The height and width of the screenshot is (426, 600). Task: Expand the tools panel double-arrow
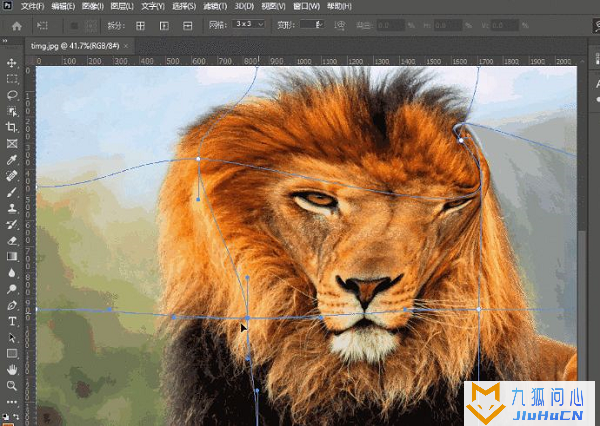[5, 40]
